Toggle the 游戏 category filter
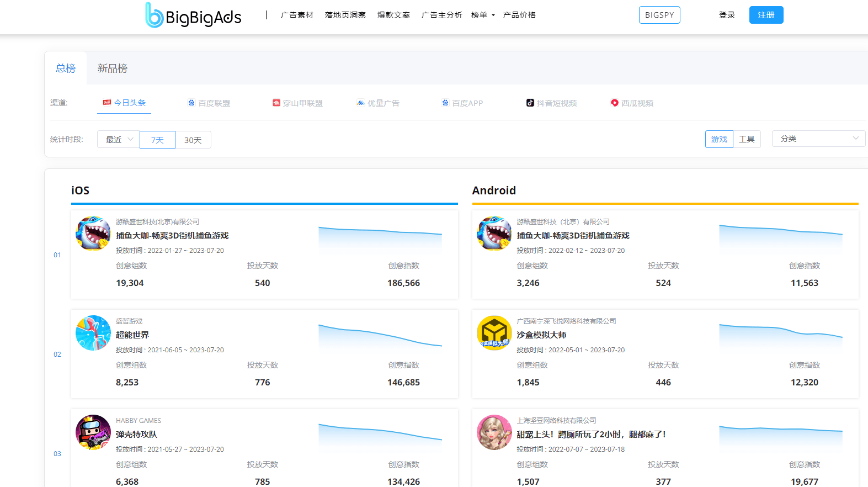This screenshot has height=487, width=868. [719, 139]
